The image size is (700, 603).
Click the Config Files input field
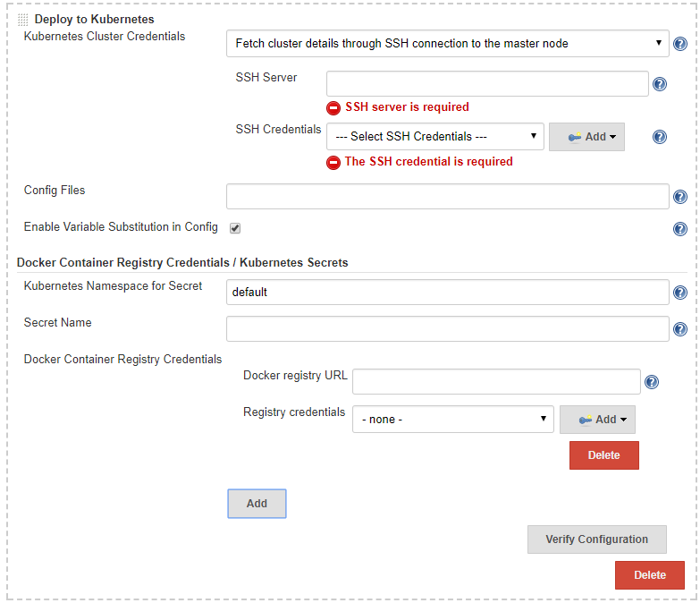(x=447, y=196)
